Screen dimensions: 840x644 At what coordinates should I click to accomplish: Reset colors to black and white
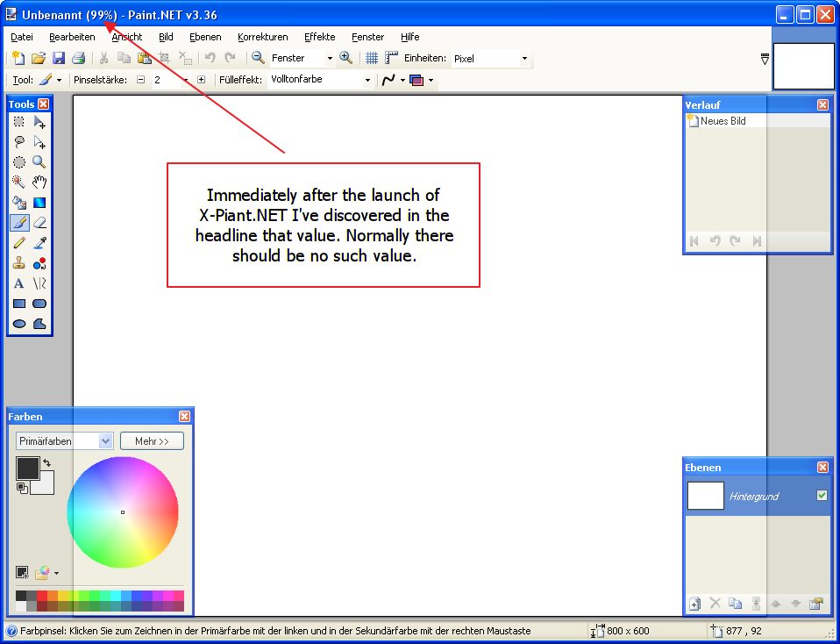click(x=22, y=488)
